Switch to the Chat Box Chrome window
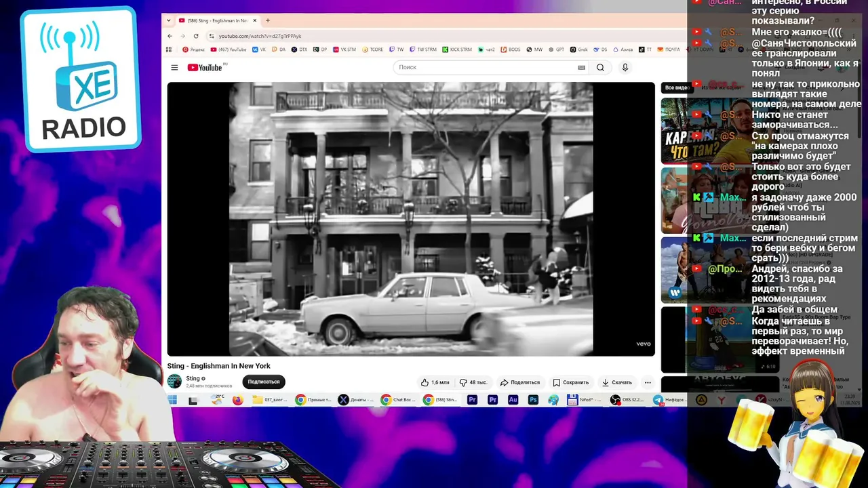This screenshot has width=868, height=488. [399, 400]
